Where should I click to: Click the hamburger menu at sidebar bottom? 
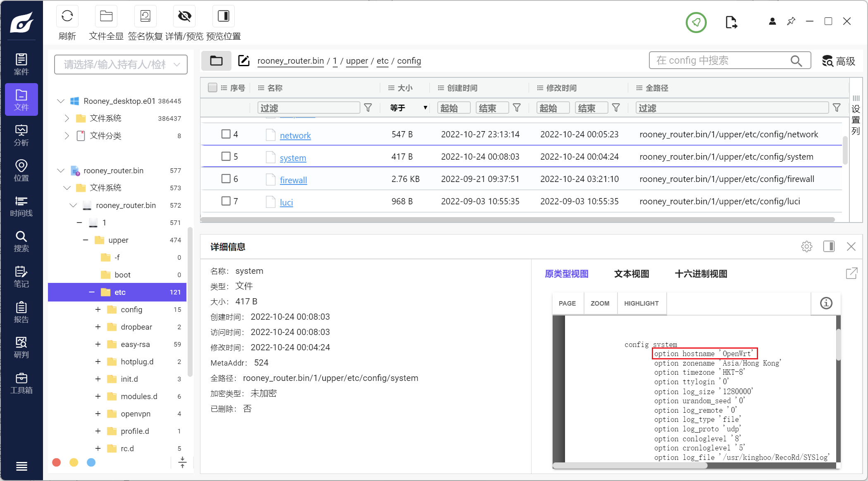point(21,466)
